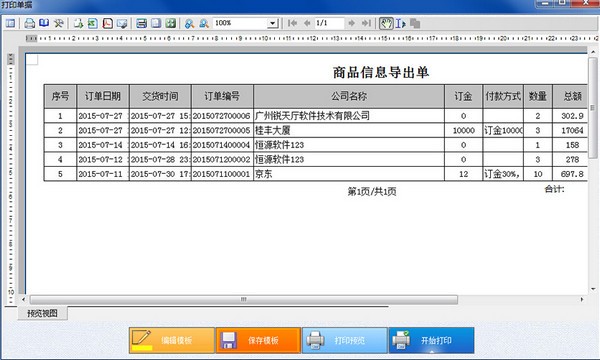
Task: Click page footer 第1页/共1页
Action: (x=372, y=191)
